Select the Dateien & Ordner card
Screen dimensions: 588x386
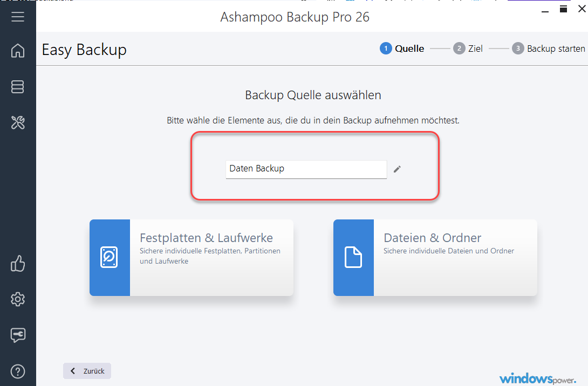(x=435, y=258)
